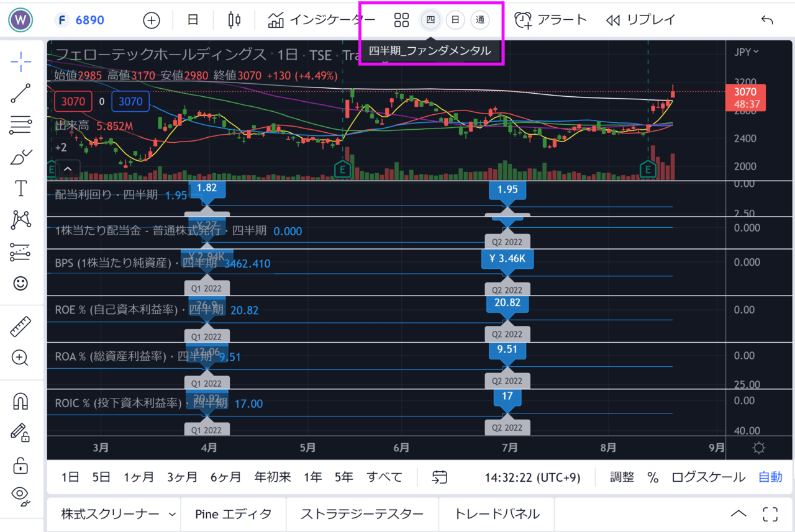Set the date range to 1ヶ月
Screen dimensions: 795x532
[x=139, y=477]
